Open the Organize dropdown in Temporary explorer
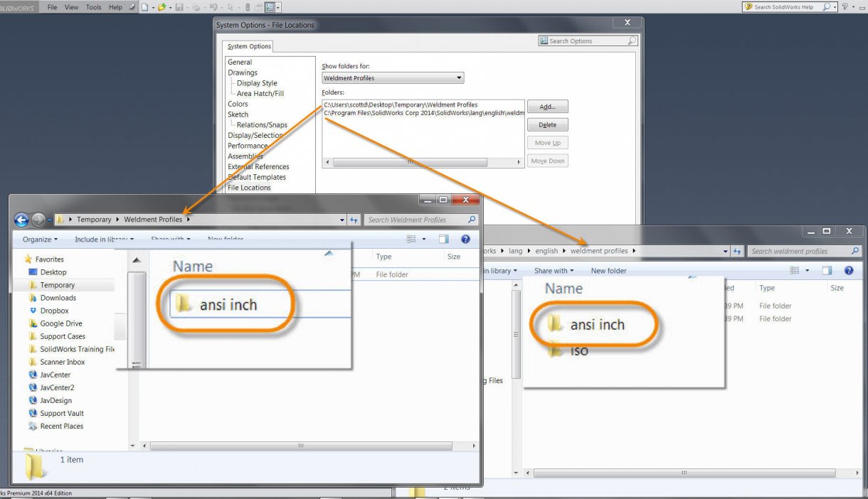Viewport: 868px width, 499px height. pos(40,240)
